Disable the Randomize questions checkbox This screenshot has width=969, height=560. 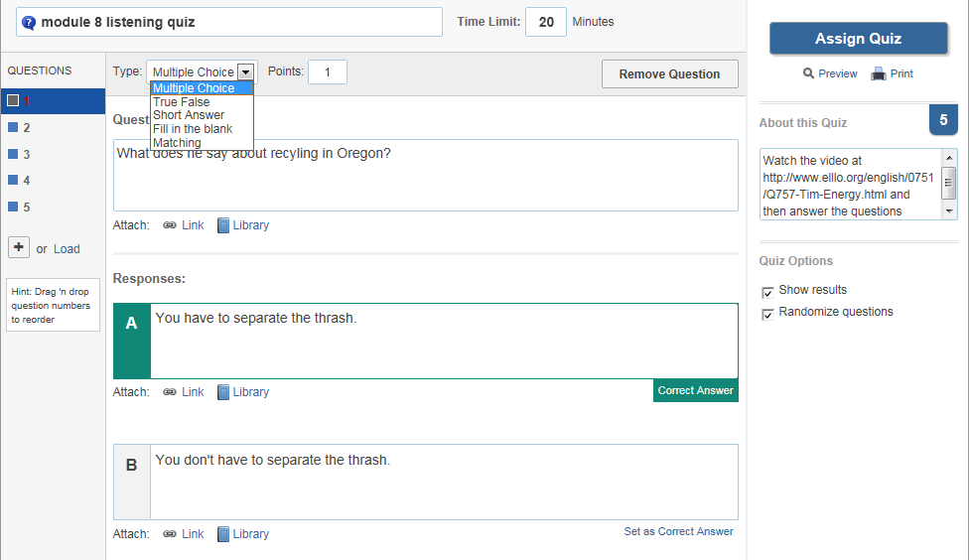(767, 314)
